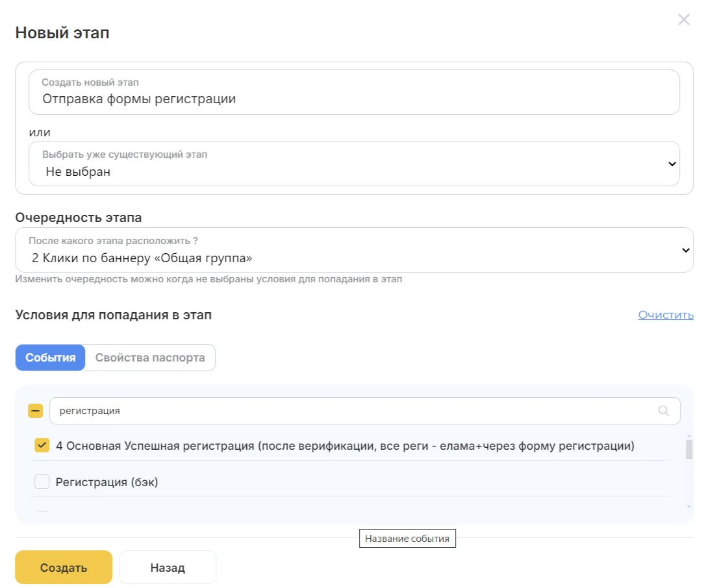706x588 pixels.
Task: Focus the Создать новый этап name field
Action: tap(354, 92)
